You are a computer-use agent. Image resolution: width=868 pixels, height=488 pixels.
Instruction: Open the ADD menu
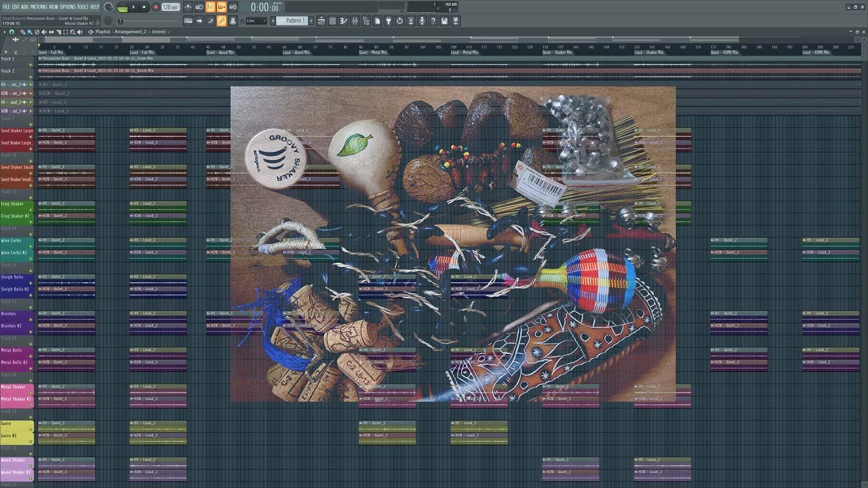24,7
